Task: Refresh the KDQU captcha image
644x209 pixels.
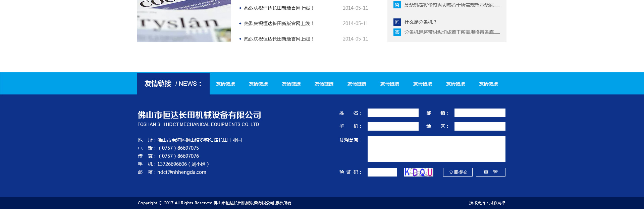Action: [x=418, y=172]
